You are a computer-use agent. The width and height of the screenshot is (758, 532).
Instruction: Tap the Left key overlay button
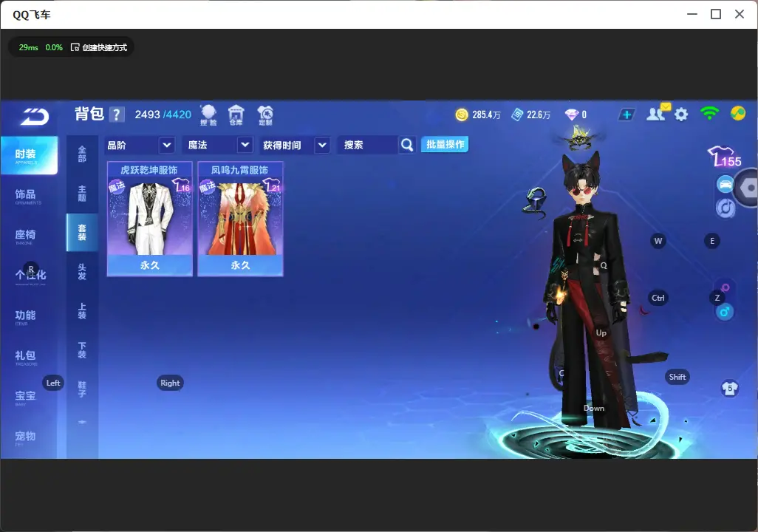53,383
